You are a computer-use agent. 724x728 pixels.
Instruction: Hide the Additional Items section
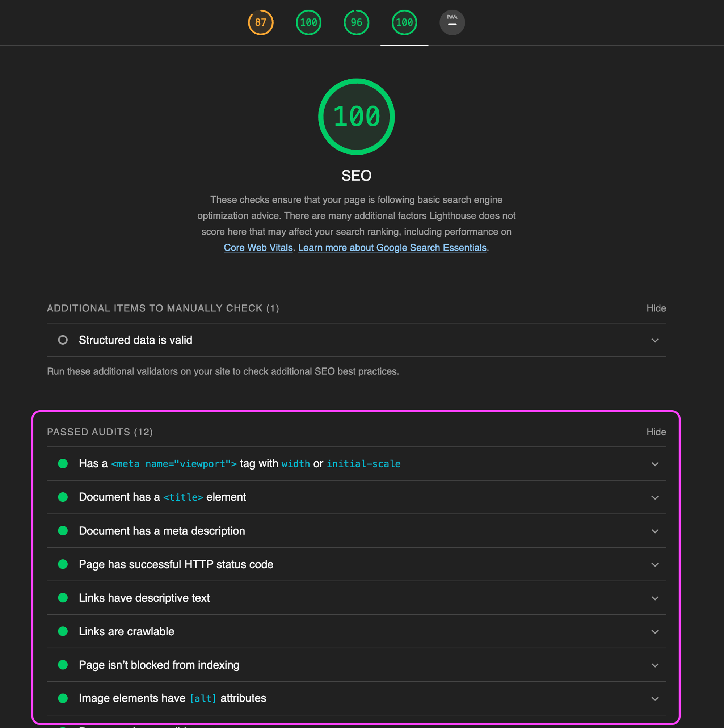(656, 307)
